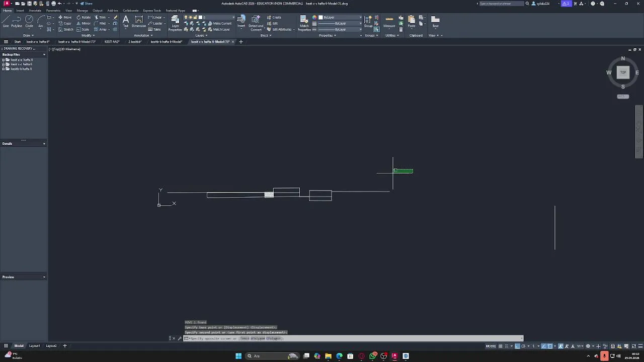Open the Measure utility
The width and height of the screenshot is (644, 362).
tap(389, 21)
